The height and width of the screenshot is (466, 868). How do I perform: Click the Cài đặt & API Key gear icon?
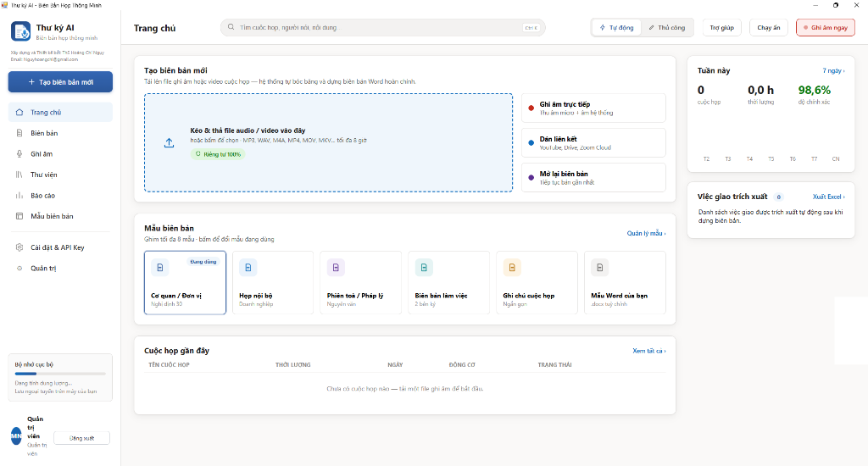point(19,247)
